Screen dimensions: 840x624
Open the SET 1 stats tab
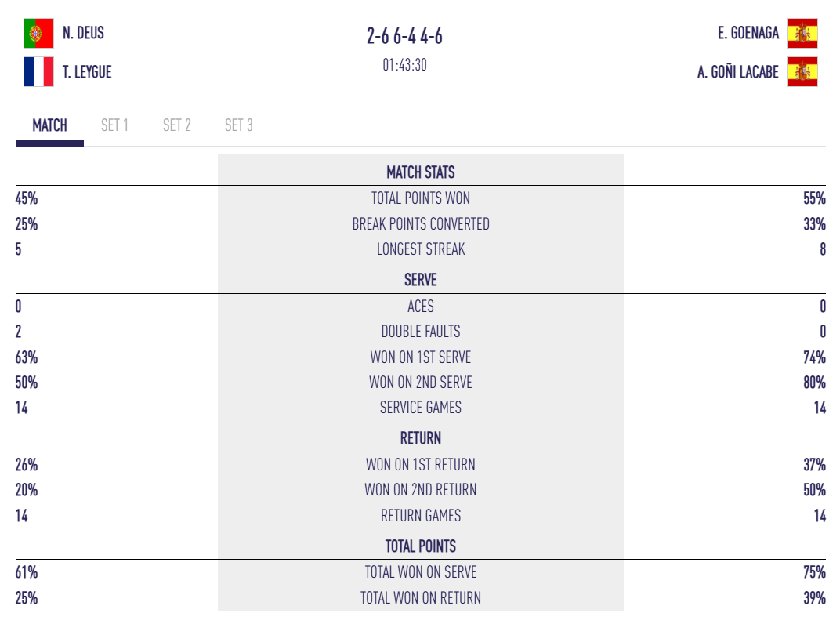click(114, 125)
